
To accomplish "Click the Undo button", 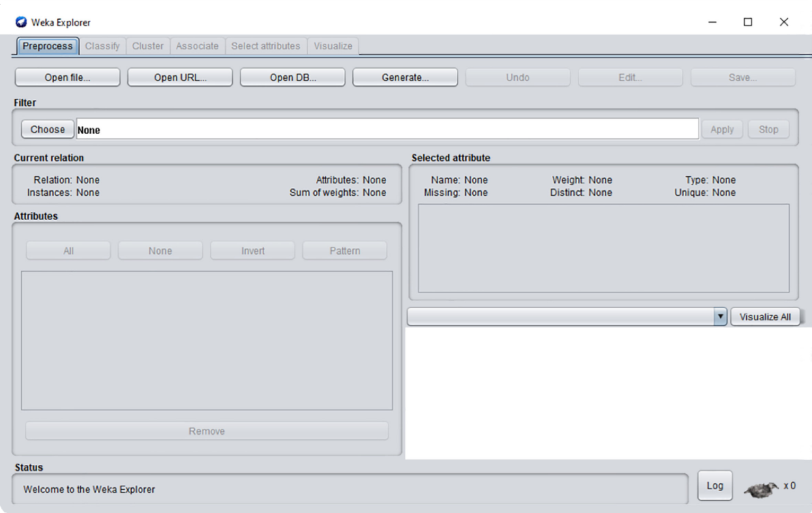I will coord(518,77).
